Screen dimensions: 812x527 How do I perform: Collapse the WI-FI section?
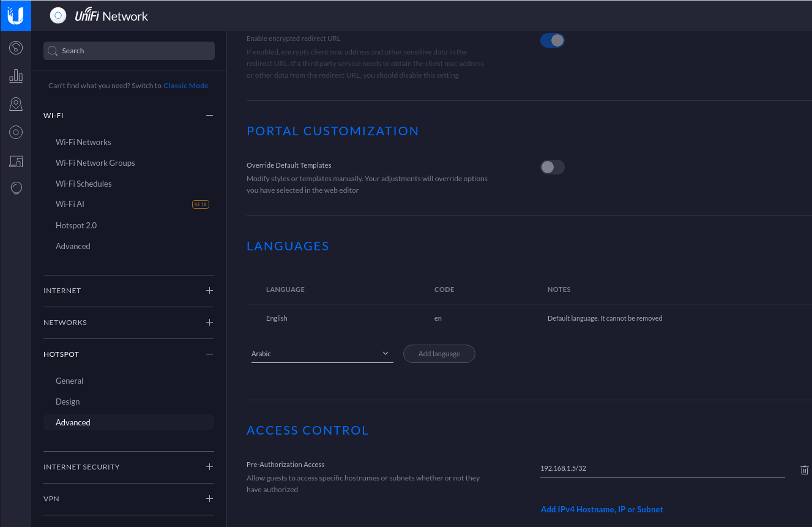click(x=209, y=115)
